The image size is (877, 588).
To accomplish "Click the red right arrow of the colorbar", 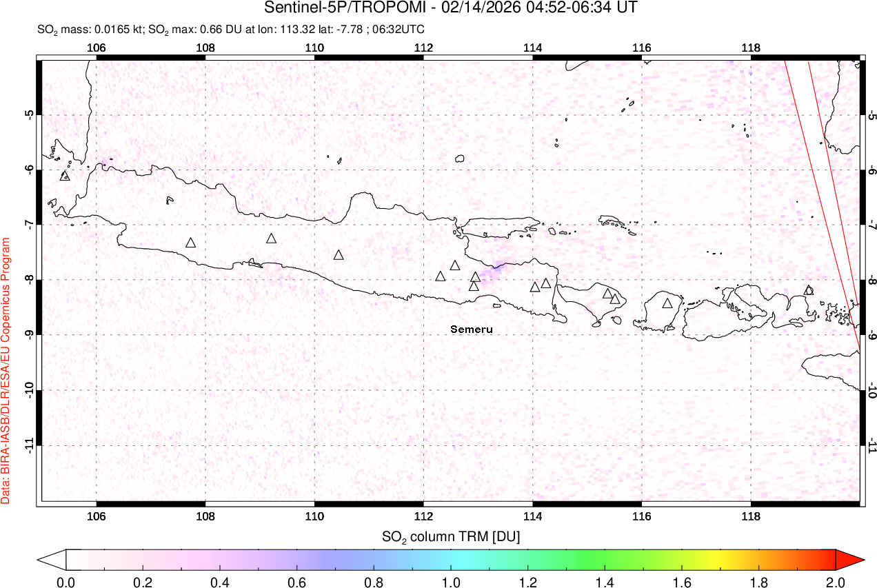I will [848, 559].
